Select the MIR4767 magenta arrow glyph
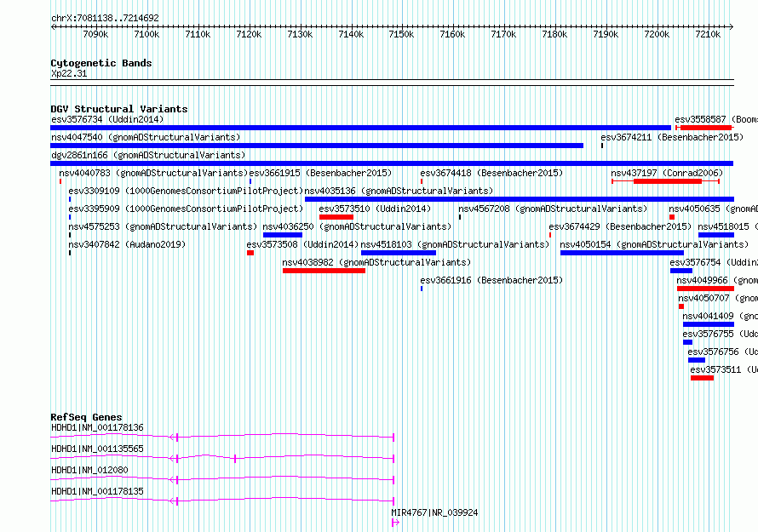 click(x=395, y=523)
